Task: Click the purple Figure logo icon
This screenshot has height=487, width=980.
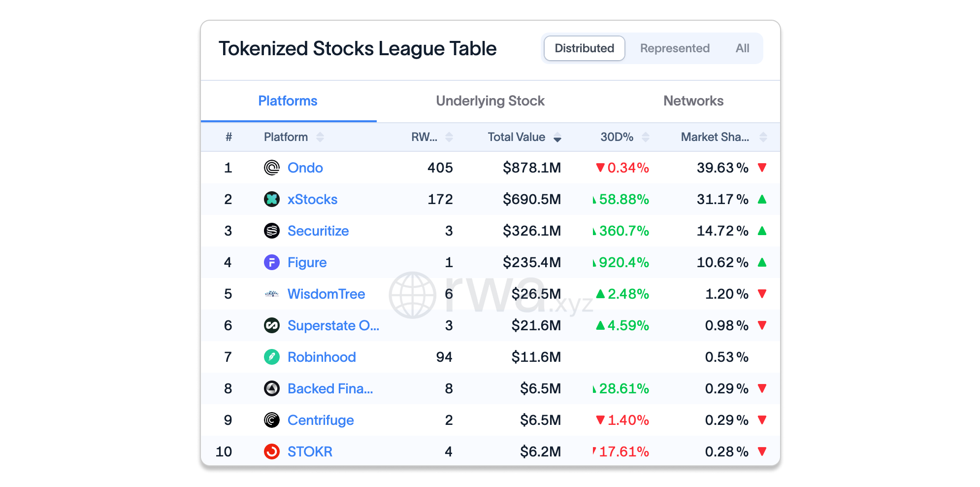Action: (271, 262)
